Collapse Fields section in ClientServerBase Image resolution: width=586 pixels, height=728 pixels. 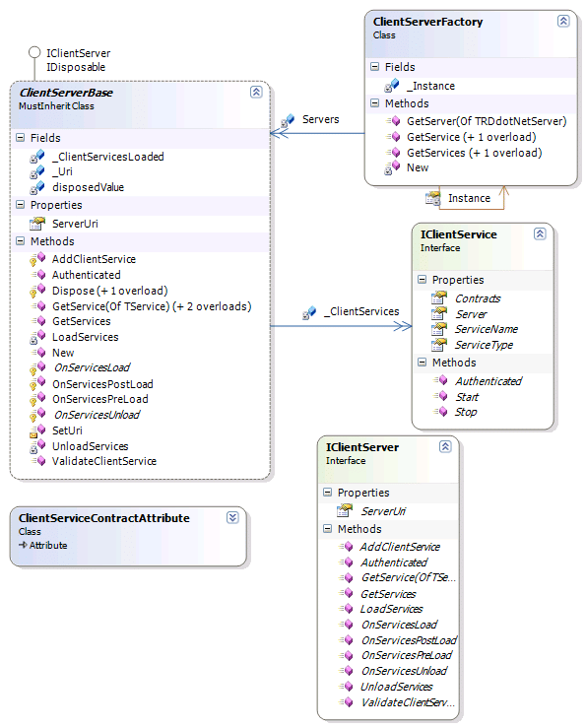pyautogui.click(x=20, y=138)
